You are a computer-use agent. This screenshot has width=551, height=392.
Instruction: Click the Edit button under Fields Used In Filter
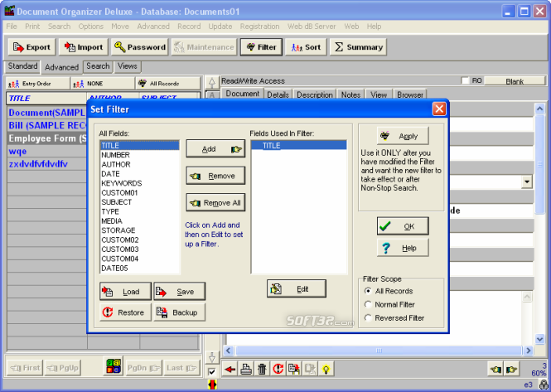pos(297,288)
